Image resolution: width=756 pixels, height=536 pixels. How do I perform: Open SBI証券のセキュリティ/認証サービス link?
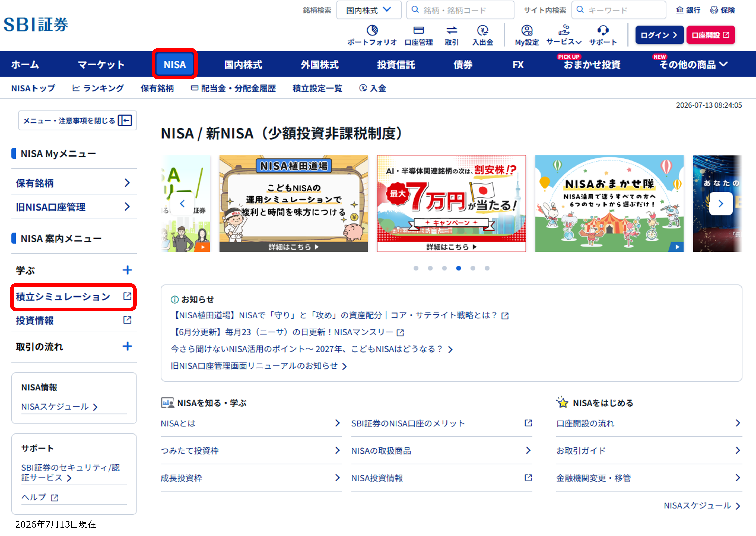(x=70, y=472)
